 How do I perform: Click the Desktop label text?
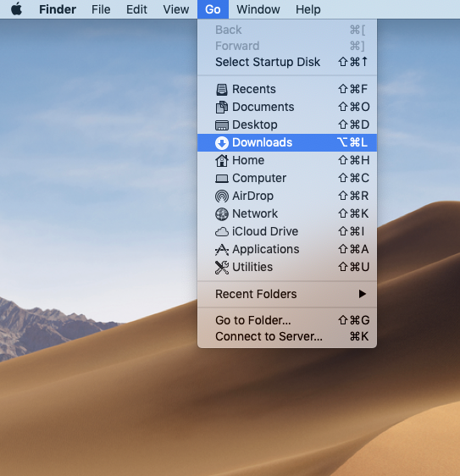tap(255, 125)
